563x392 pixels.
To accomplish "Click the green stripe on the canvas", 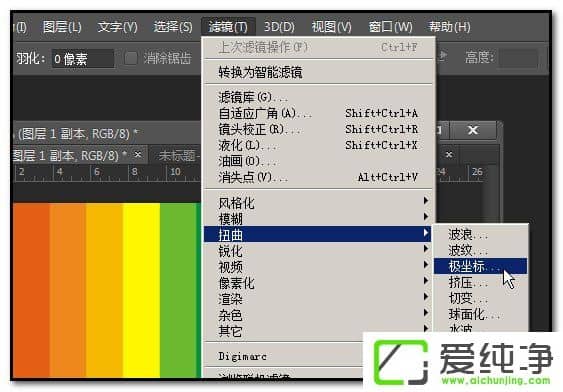I will tap(180, 290).
